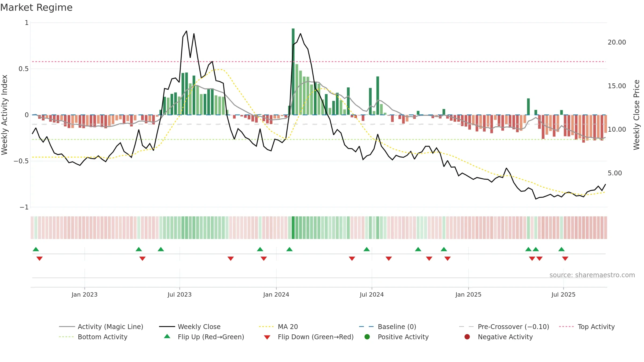644x362 pixels.
Task: Click the Jul 2023 axis label
Action: coord(180,294)
